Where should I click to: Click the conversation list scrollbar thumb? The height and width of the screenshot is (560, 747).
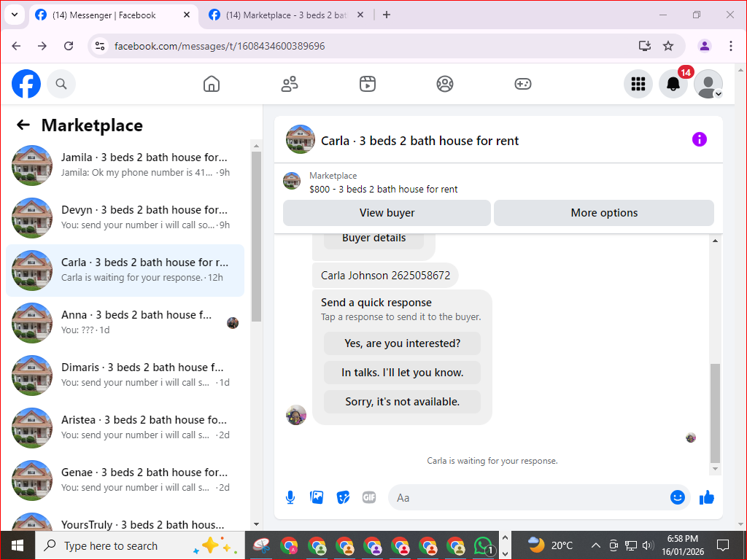click(256, 237)
